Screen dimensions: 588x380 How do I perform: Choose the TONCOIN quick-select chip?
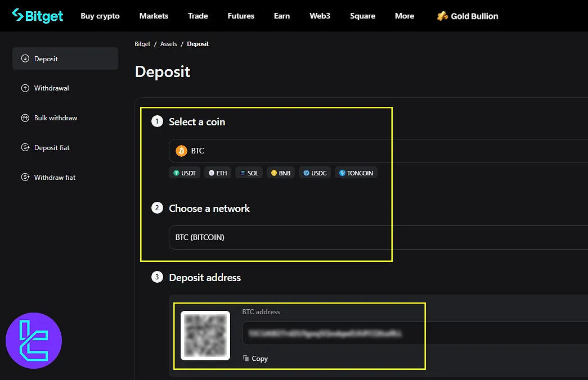pos(356,173)
